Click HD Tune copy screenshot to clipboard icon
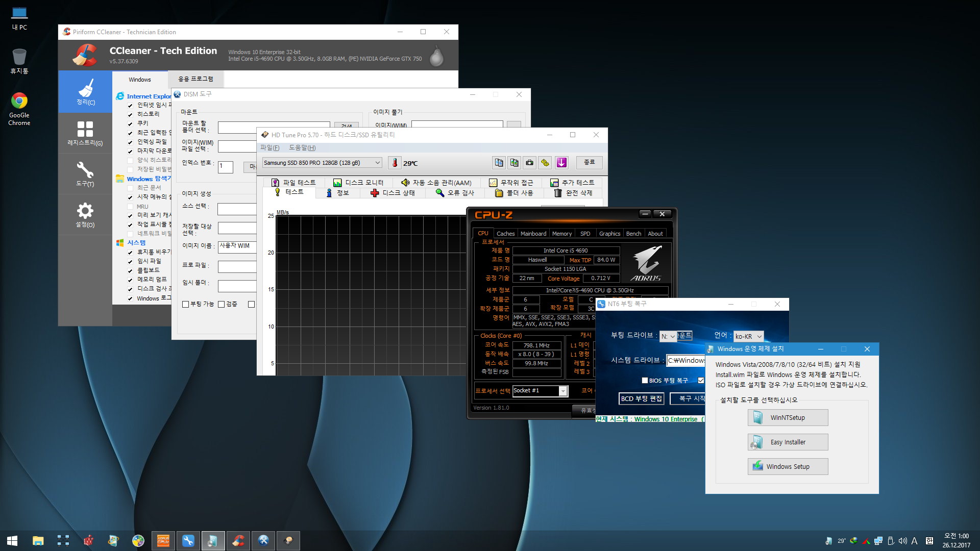The height and width of the screenshot is (551, 980). pos(514,163)
